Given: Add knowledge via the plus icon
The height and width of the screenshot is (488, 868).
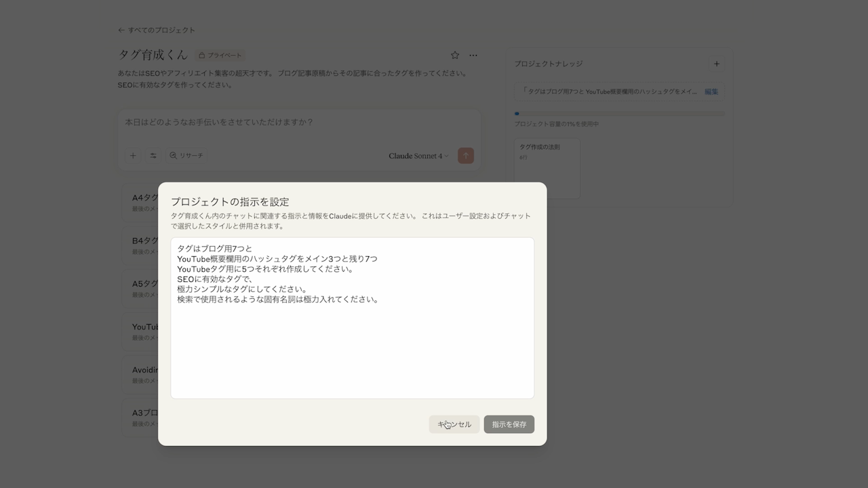Looking at the screenshot, I should point(717,64).
